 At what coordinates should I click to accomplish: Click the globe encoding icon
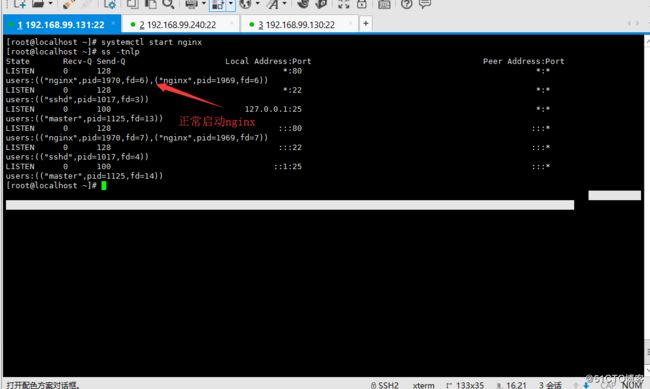pyautogui.click(x=245, y=4)
